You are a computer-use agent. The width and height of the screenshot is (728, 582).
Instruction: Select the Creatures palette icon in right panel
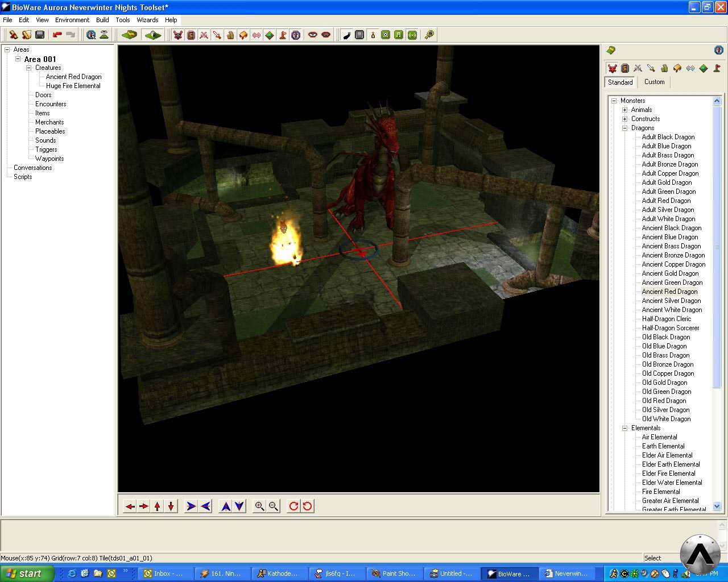pyautogui.click(x=612, y=68)
